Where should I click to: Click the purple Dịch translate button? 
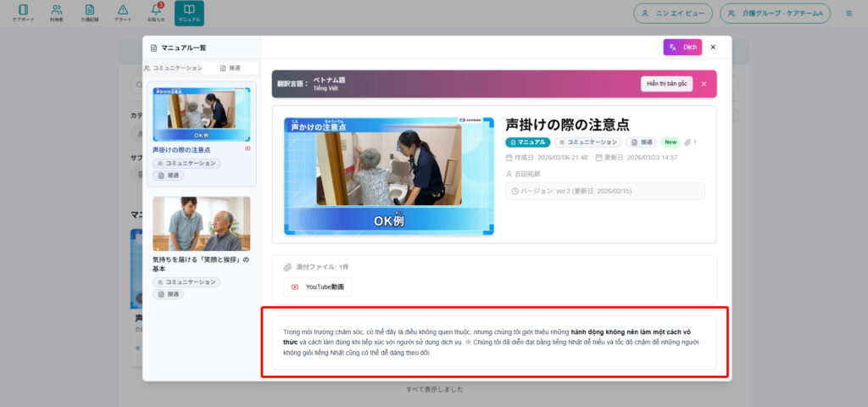[682, 47]
